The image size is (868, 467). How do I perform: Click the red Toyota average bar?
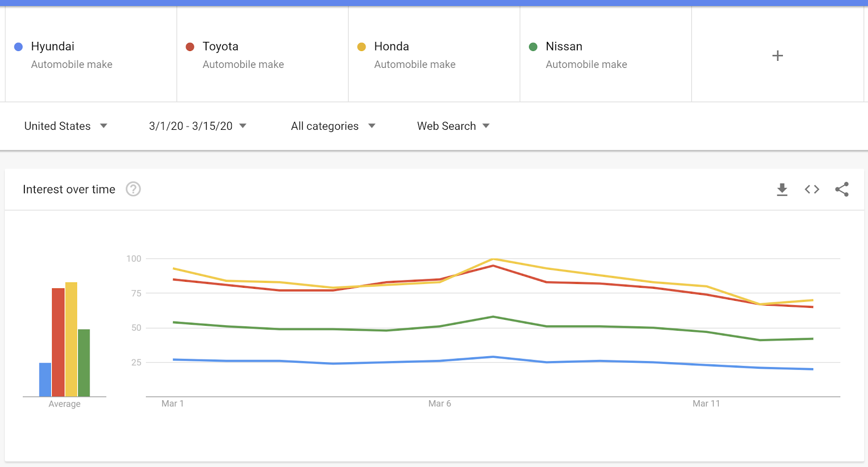pyautogui.click(x=58, y=342)
